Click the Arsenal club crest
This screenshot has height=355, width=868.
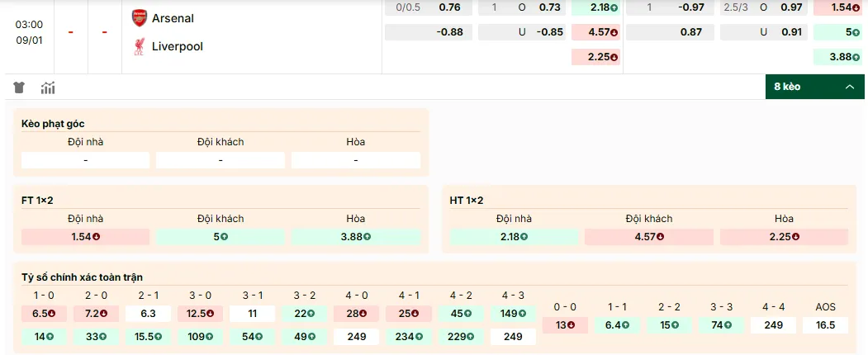click(139, 18)
